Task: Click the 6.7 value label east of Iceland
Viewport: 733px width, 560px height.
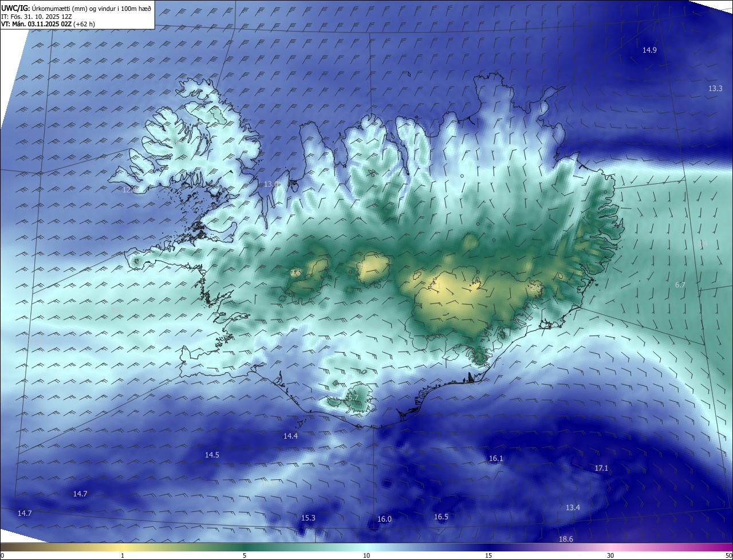Action: pyautogui.click(x=680, y=285)
